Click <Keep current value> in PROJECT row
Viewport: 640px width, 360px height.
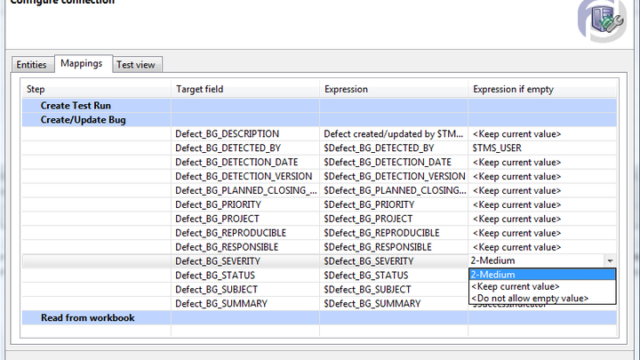[517, 219]
